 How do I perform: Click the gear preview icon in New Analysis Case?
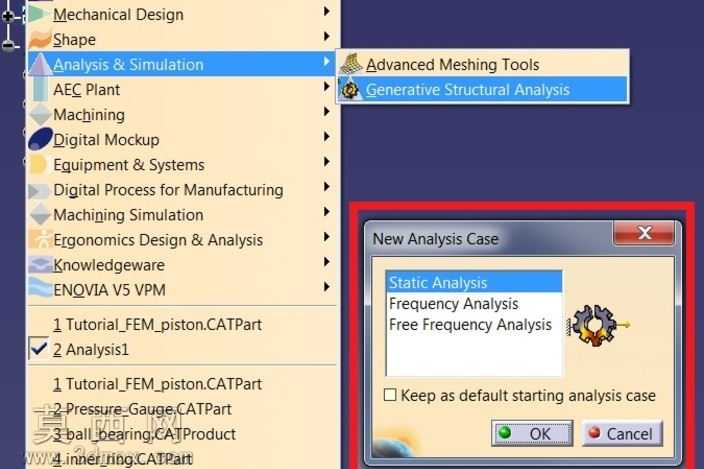(598, 325)
